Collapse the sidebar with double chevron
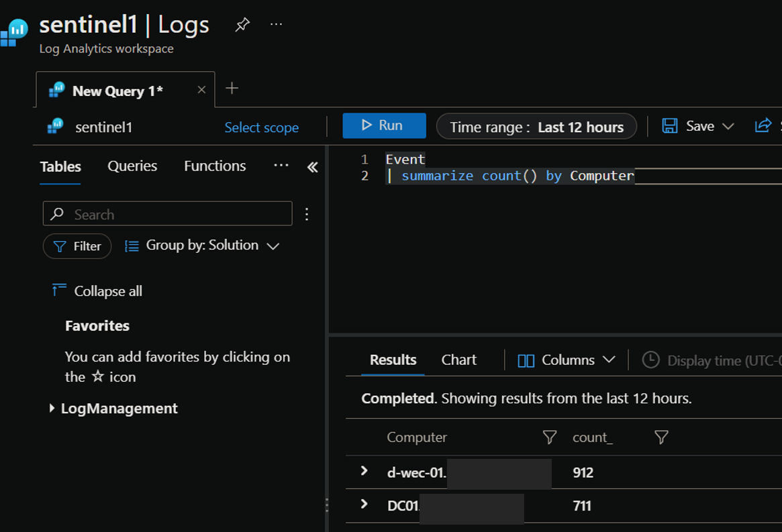782x532 pixels. click(313, 167)
